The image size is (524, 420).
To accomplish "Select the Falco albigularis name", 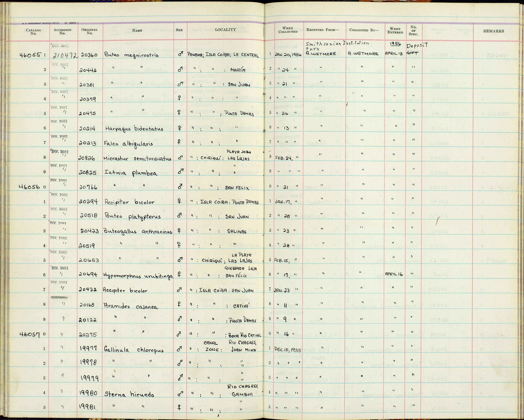I will [x=128, y=144].
